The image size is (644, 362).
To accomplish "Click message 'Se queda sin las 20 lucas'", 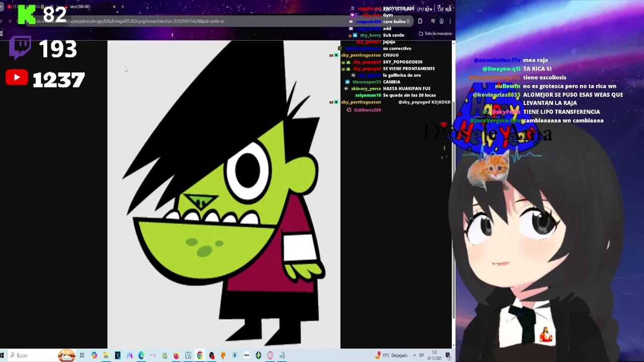I will coord(409,95).
